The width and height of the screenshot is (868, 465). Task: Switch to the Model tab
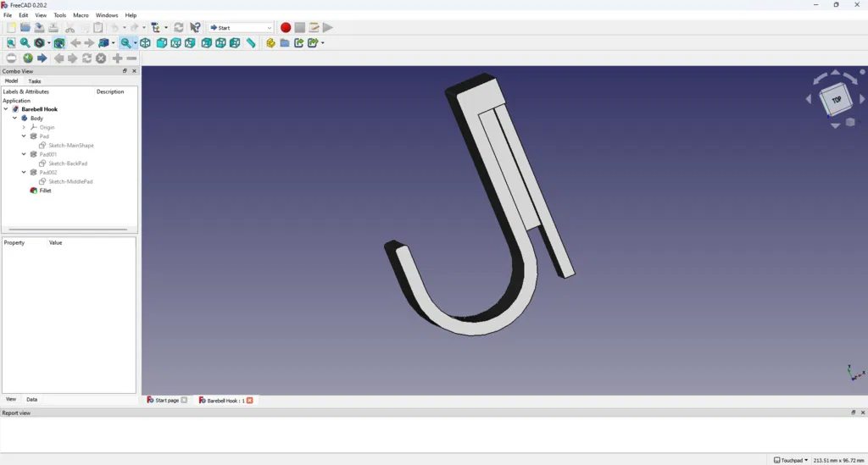coord(11,80)
